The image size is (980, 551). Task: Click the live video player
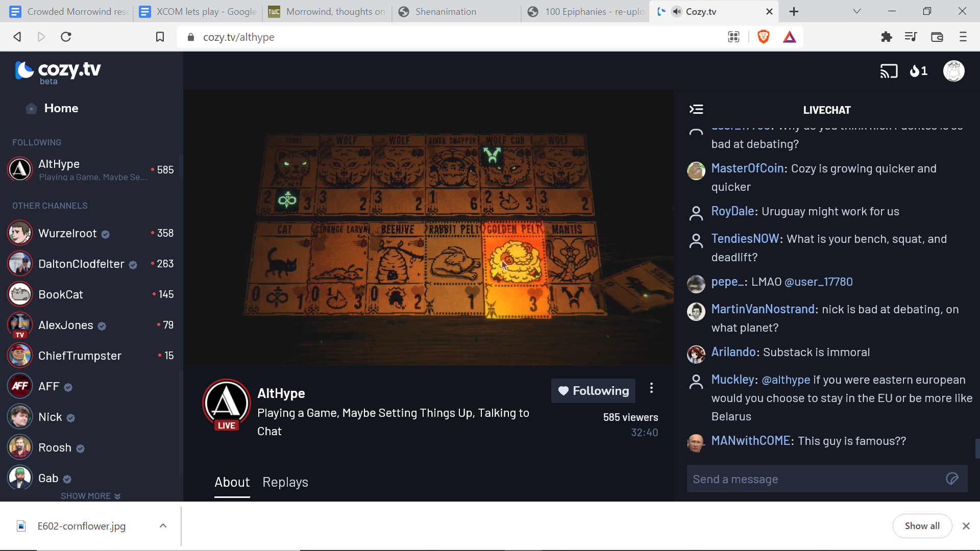[428, 228]
